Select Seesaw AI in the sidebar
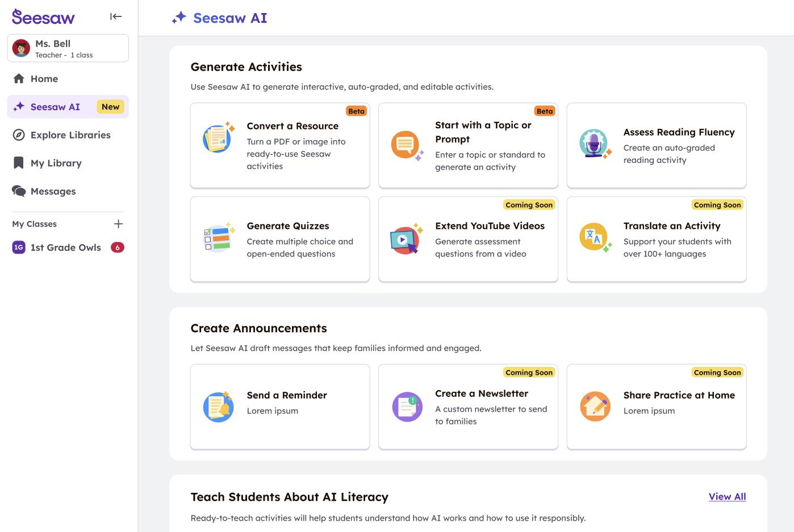This screenshot has height=532, width=794. click(68, 107)
